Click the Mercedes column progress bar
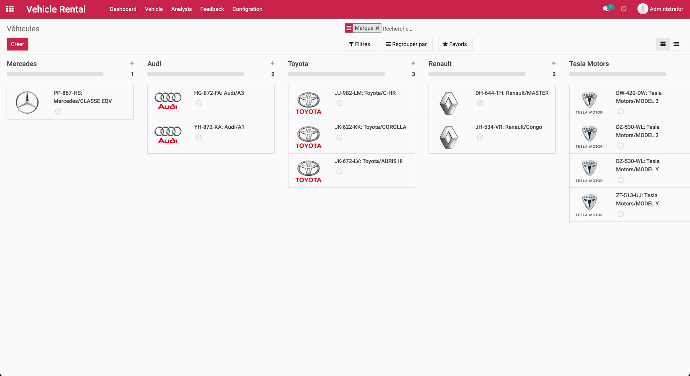Screen dimensions: 690x376 (x=55, y=74)
